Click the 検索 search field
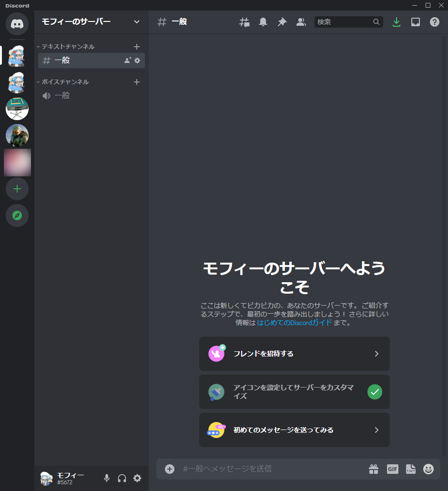Image resolution: width=448 pixels, height=491 pixels. coord(348,22)
